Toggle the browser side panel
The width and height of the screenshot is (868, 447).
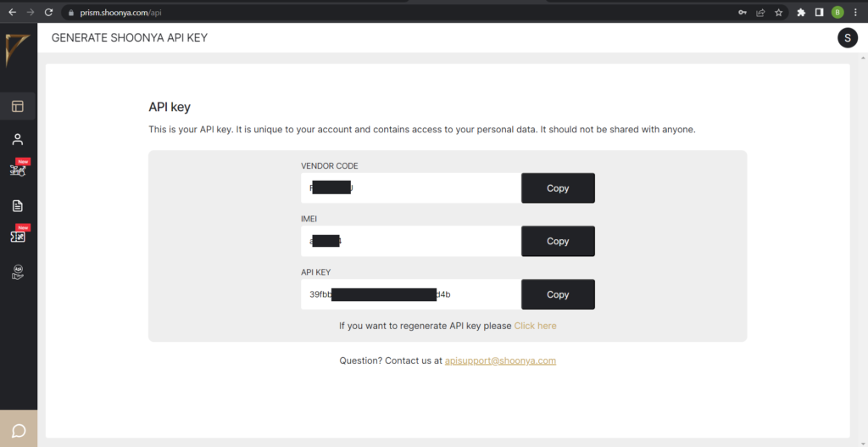pos(820,13)
